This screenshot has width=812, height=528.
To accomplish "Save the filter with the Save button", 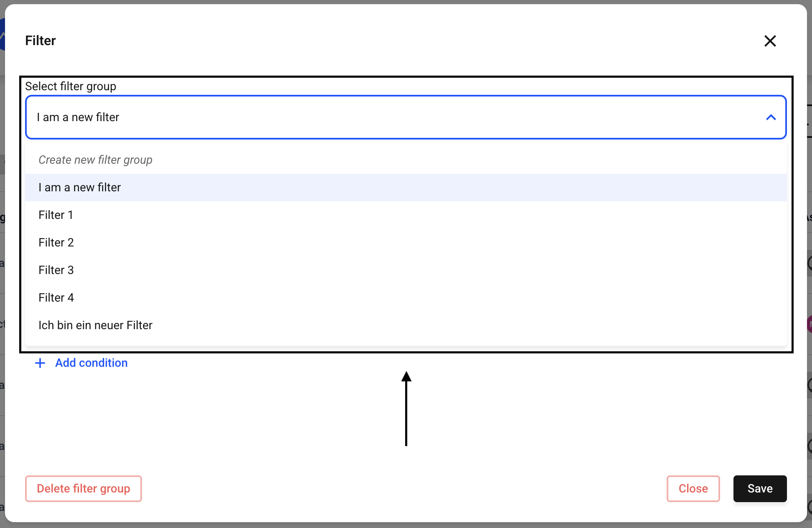I will click(x=760, y=489).
